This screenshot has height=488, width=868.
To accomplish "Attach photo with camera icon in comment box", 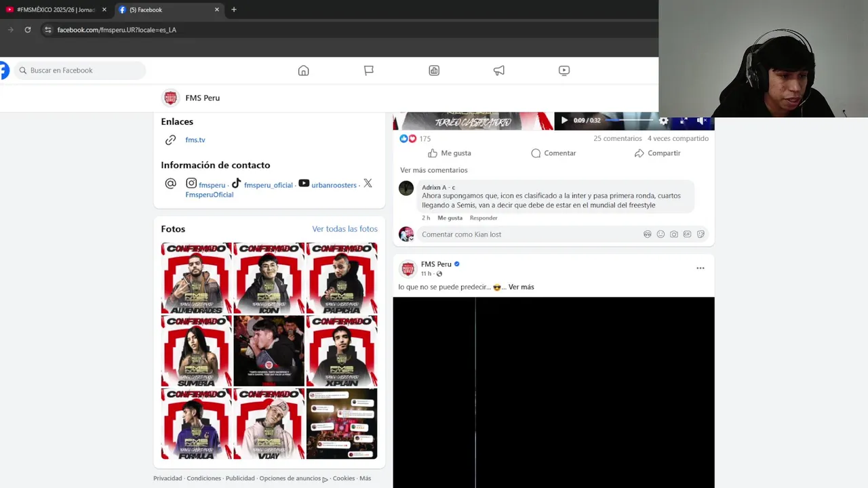I will pos(673,235).
